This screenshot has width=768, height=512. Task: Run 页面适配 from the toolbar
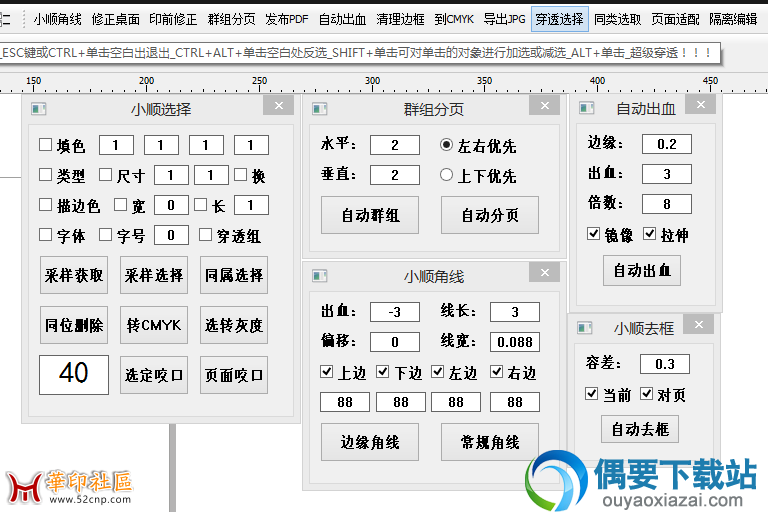tap(675, 19)
